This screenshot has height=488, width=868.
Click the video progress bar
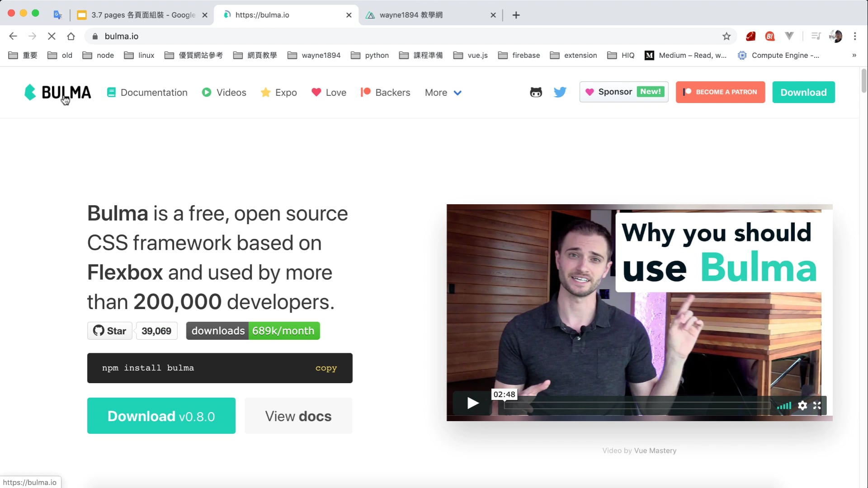click(637, 405)
